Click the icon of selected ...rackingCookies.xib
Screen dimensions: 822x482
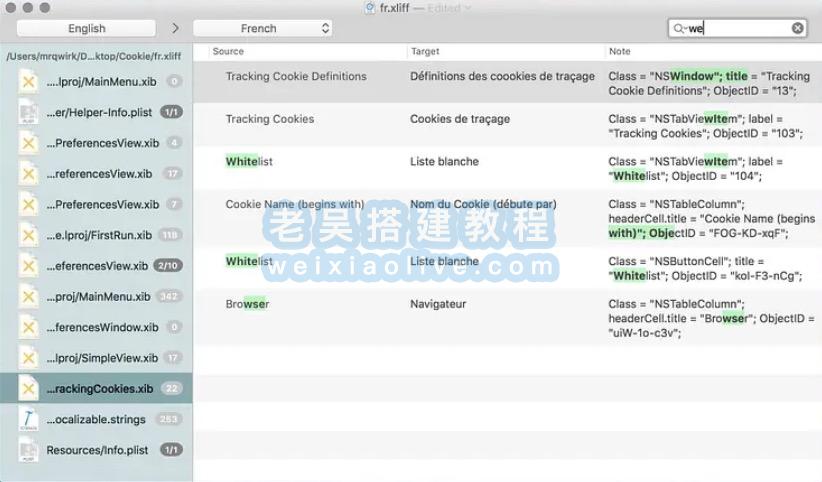click(x=28, y=389)
